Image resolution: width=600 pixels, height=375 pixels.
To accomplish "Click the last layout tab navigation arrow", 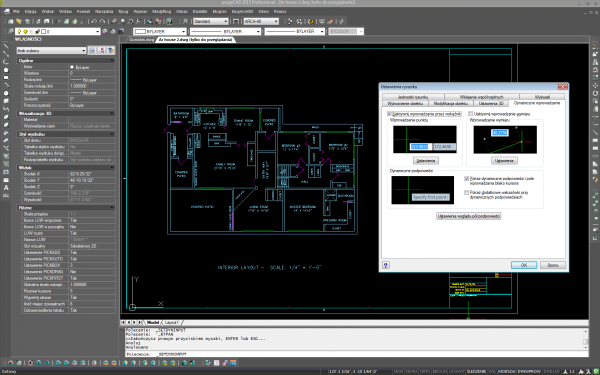I will tap(140, 322).
